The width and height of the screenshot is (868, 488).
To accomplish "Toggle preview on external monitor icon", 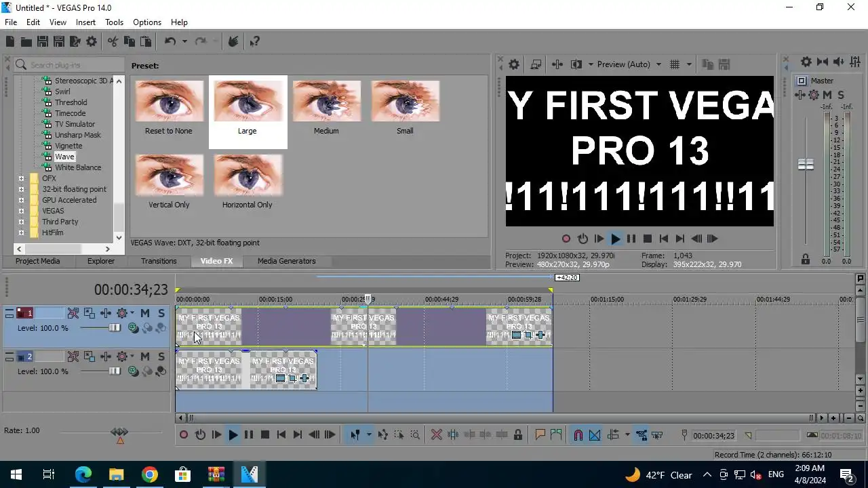I will [x=536, y=64].
